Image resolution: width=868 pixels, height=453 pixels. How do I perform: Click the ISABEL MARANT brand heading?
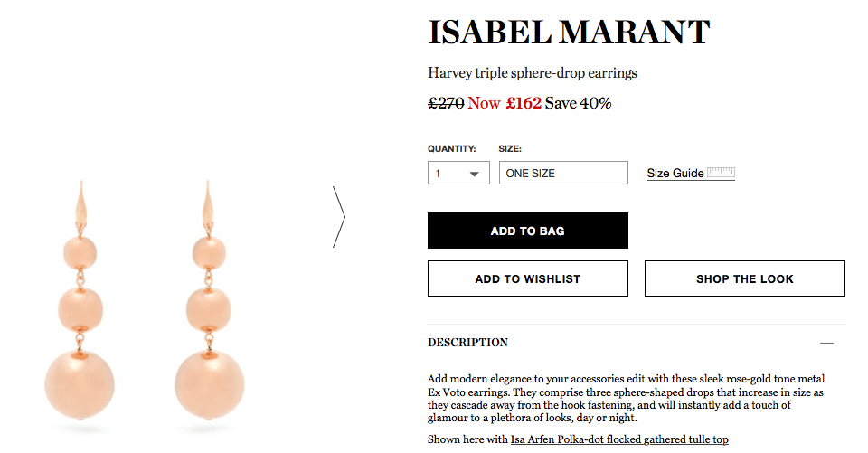(x=569, y=33)
